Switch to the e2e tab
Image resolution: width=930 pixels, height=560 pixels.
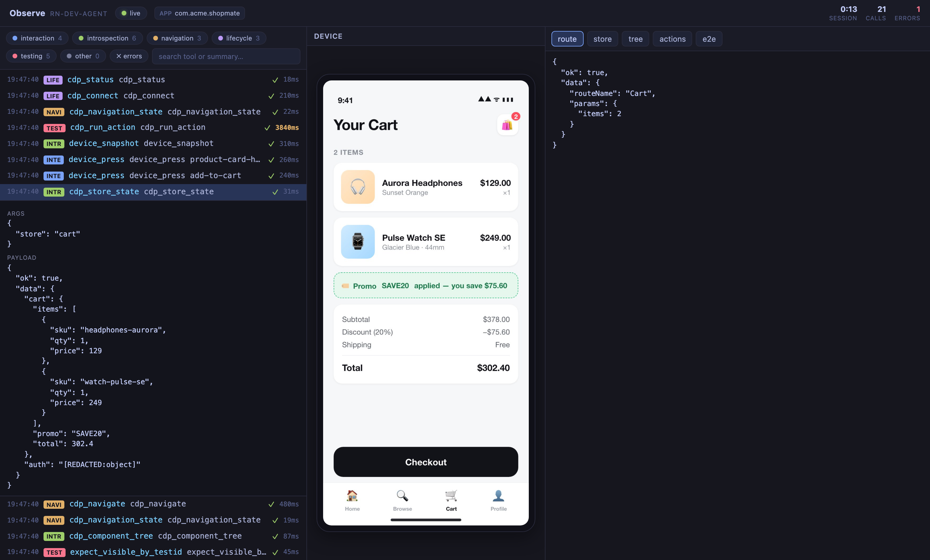pyautogui.click(x=709, y=39)
